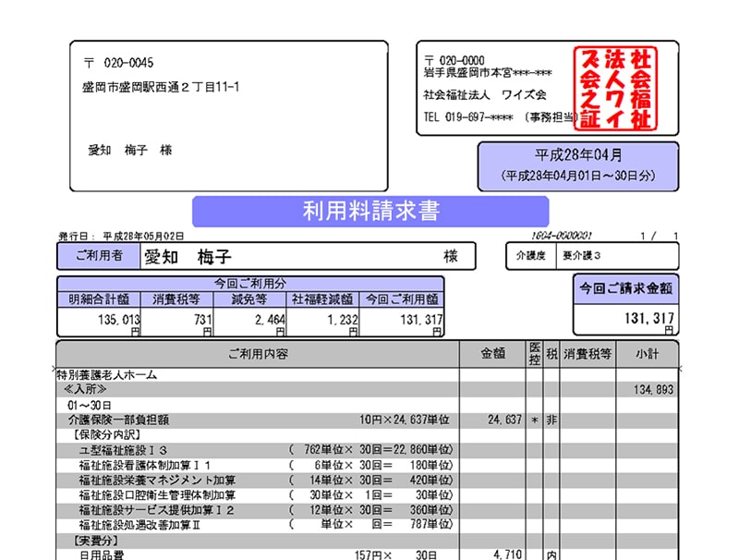
Task: Click sender postal code 020-0000
Action: click(461, 60)
